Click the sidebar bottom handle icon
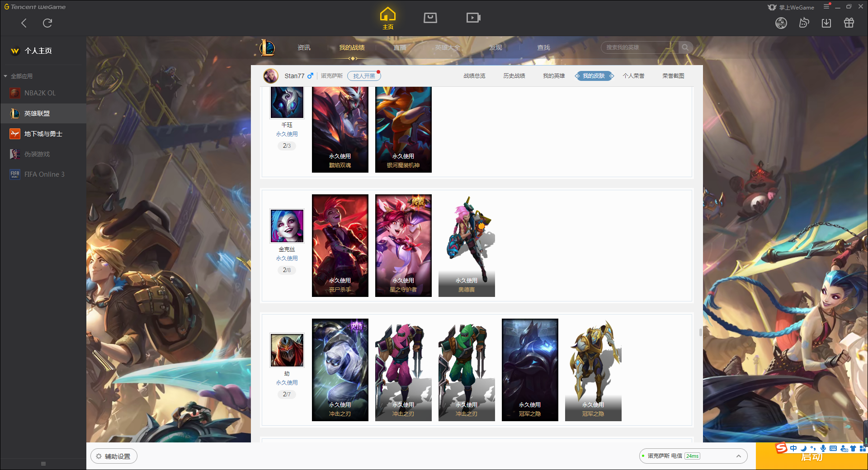 (x=43, y=464)
